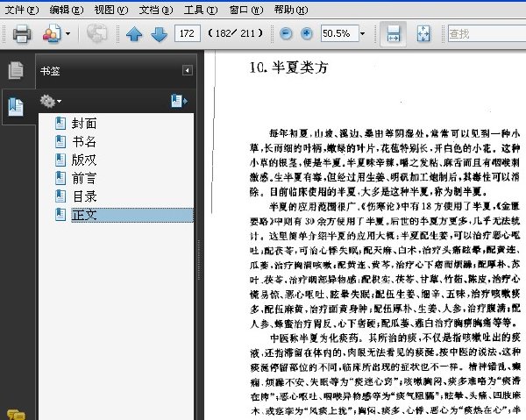Select the 正文 bookmark

pos(132,215)
